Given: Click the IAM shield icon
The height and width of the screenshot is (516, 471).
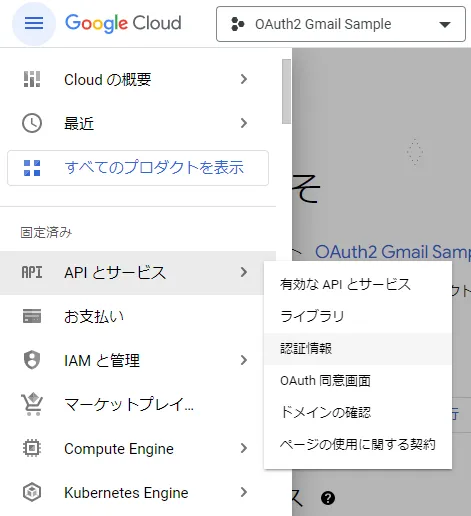Looking at the screenshot, I should pos(32,360).
